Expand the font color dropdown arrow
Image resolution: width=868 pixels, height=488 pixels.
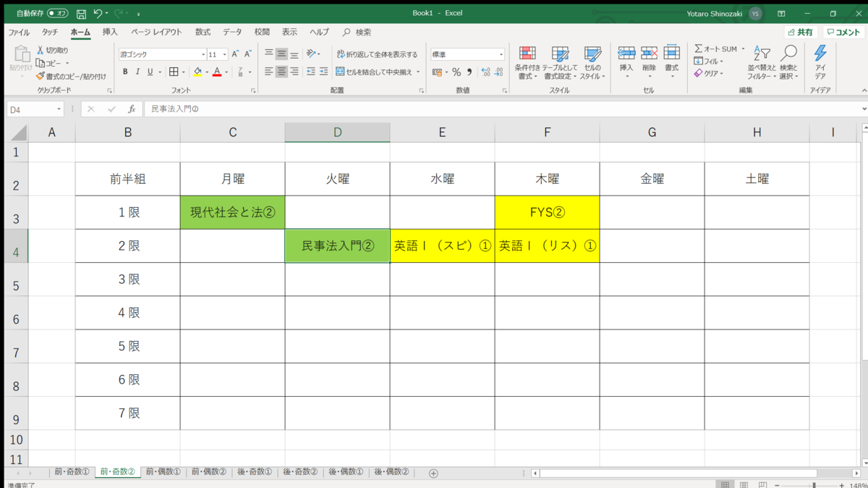pos(226,72)
